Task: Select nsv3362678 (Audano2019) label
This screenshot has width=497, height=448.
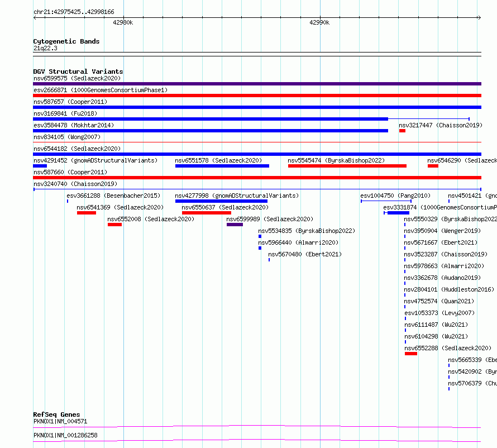Action: 442,278
